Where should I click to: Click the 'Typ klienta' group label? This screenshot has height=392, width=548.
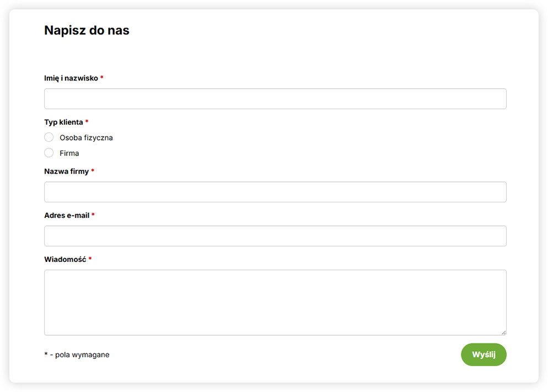coord(63,122)
